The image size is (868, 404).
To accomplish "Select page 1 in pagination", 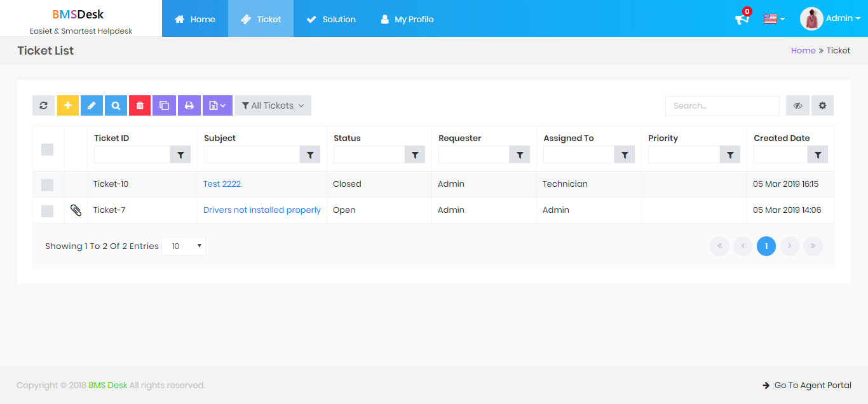I will point(766,246).
